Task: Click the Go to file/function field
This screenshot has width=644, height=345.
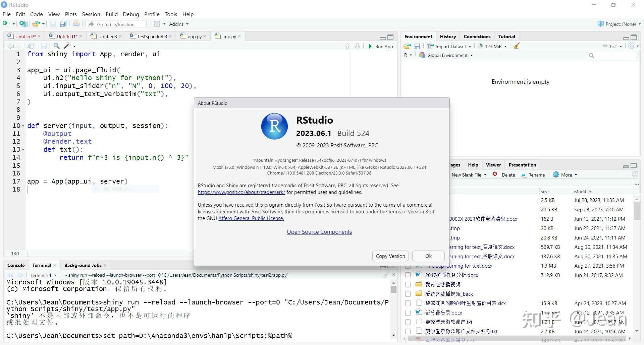Action: pyautogui.click(x=116, y=24)
